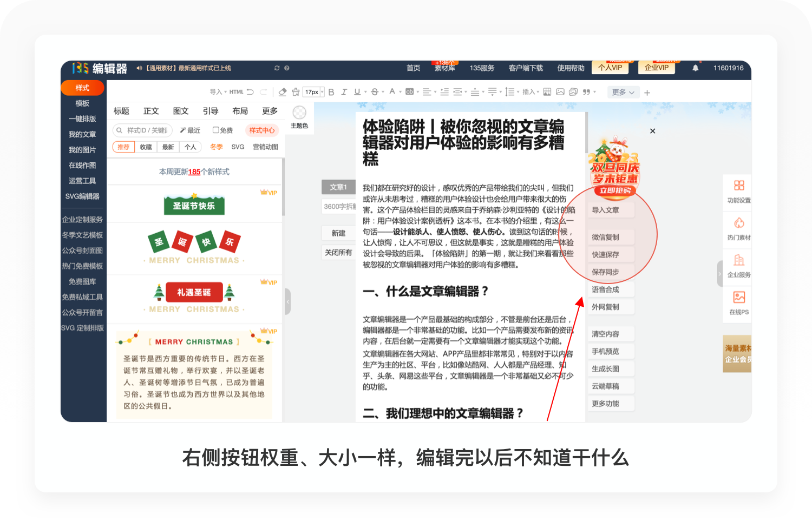Screen dimensions: 812x527
Task: Click the notification bell icon
Action: (695, 68)
